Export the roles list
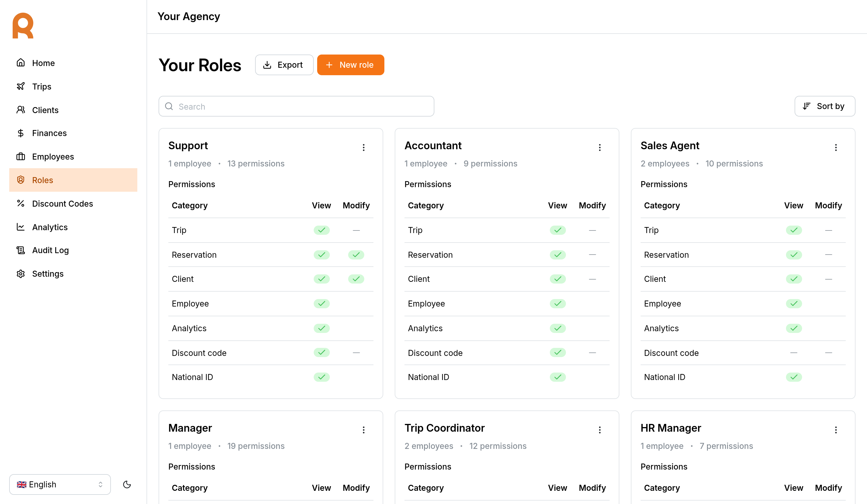Viewport: 867px width, 504px height. point(284,65)
